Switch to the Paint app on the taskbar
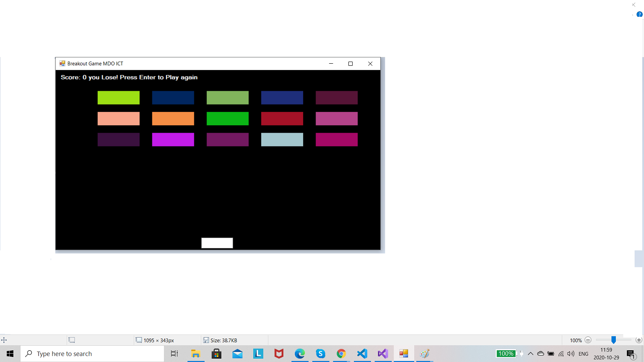644x362 pixels. click(x=424, y=354)
